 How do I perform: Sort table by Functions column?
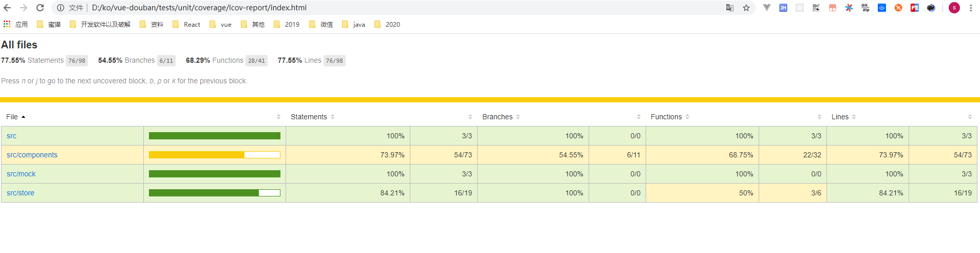[x=670, y=117]
